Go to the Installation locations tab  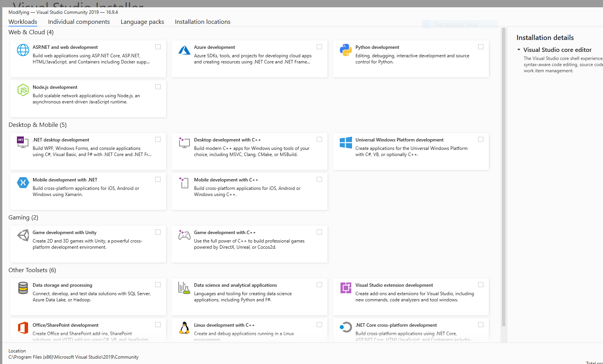(203, 22)
